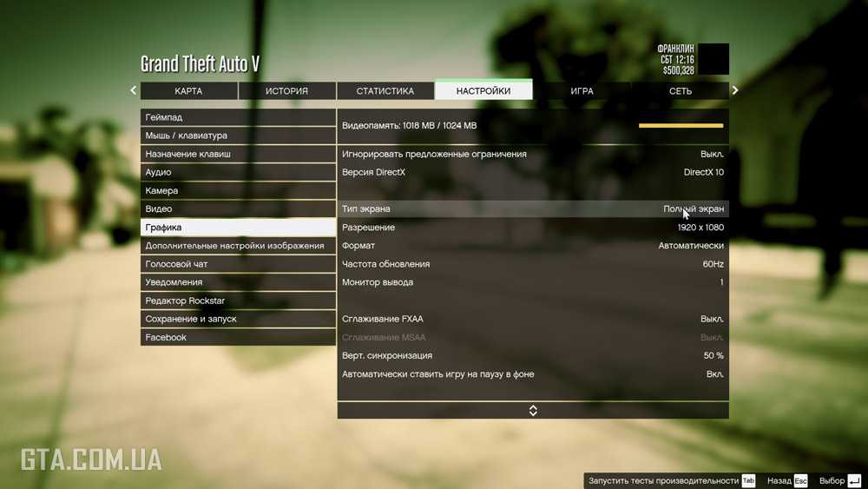Viewport: 868px width, 489px height.
Task: Open Мышь / клавиатура settings
Action: (x=238, y=135)
